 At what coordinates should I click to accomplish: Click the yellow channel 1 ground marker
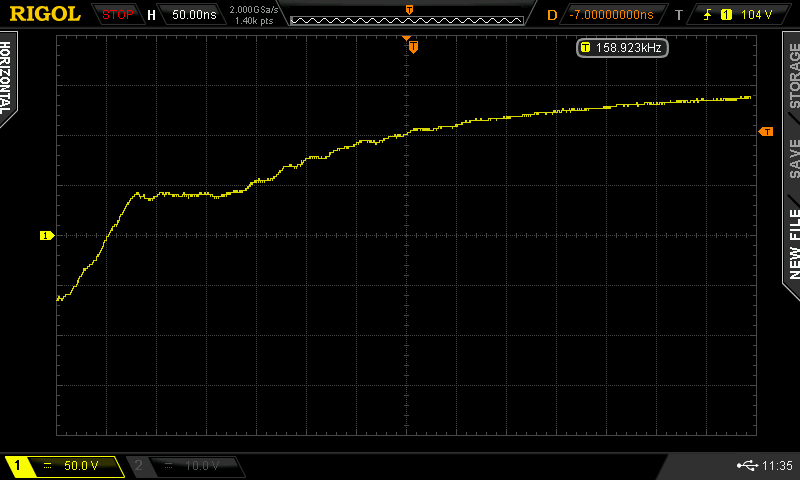tap(45, 235)
